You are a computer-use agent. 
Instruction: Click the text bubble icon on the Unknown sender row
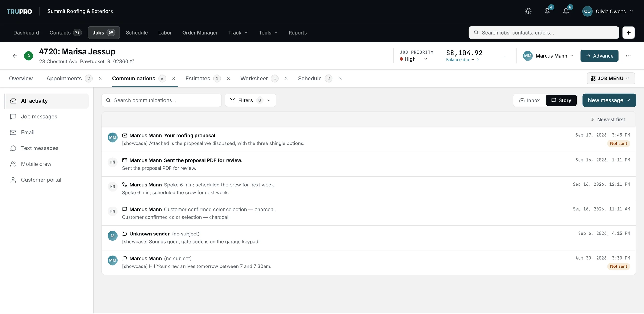coord(125,234)
